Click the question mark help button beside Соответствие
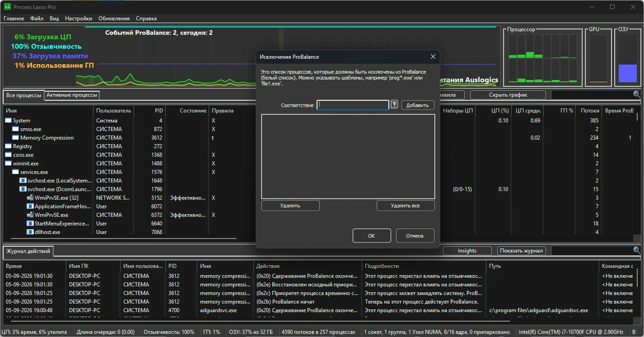The width and height of the screenshot is (644, 337). click(394, 105)
